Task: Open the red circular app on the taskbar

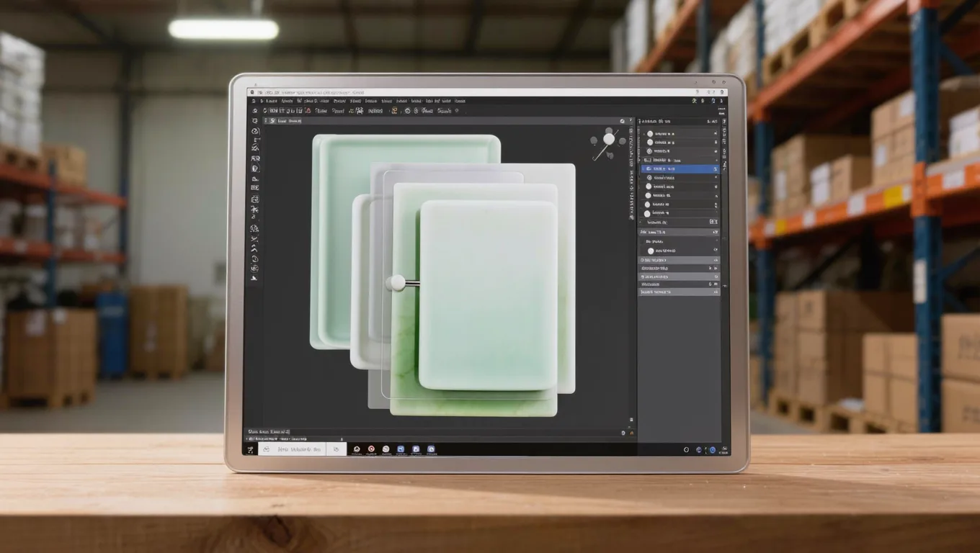Action: [x=371, y=449]
